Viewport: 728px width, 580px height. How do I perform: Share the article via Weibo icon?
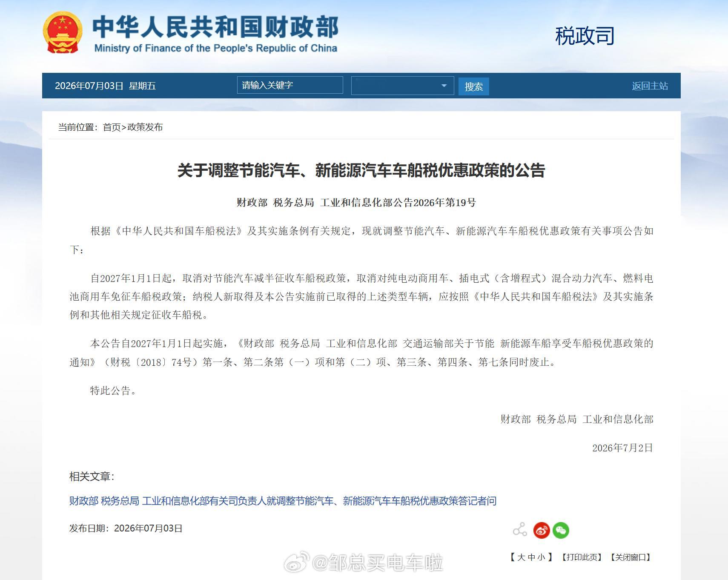point(542,530)
